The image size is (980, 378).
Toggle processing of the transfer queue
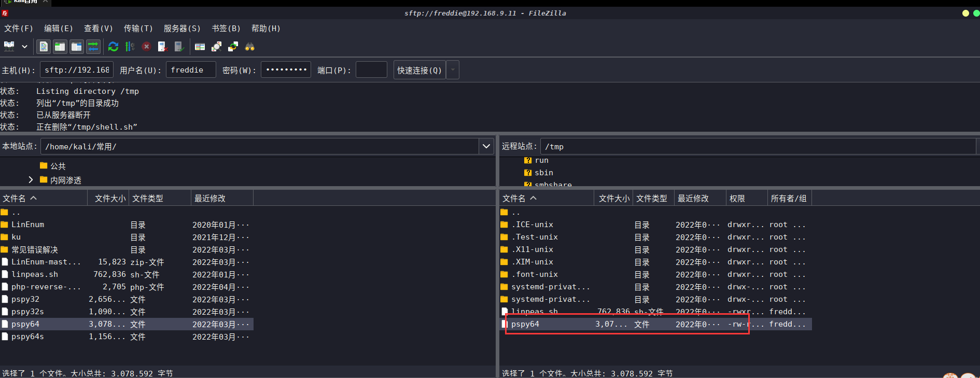(130, 47)
